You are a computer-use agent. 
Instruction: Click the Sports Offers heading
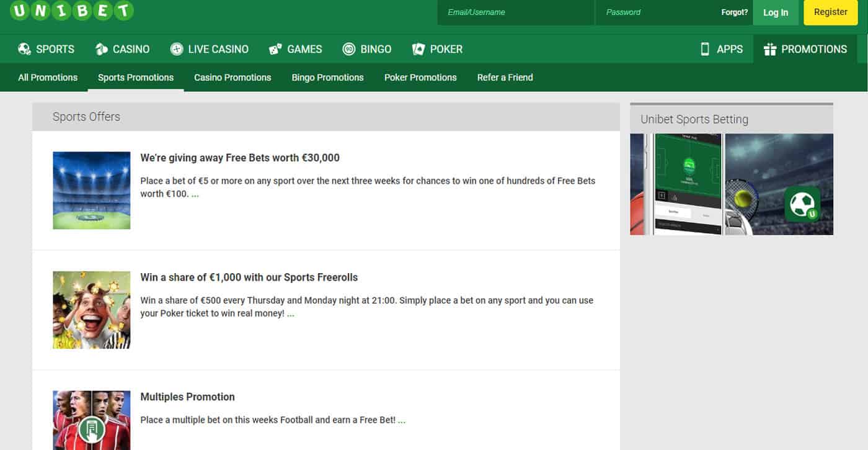point(86,117)
